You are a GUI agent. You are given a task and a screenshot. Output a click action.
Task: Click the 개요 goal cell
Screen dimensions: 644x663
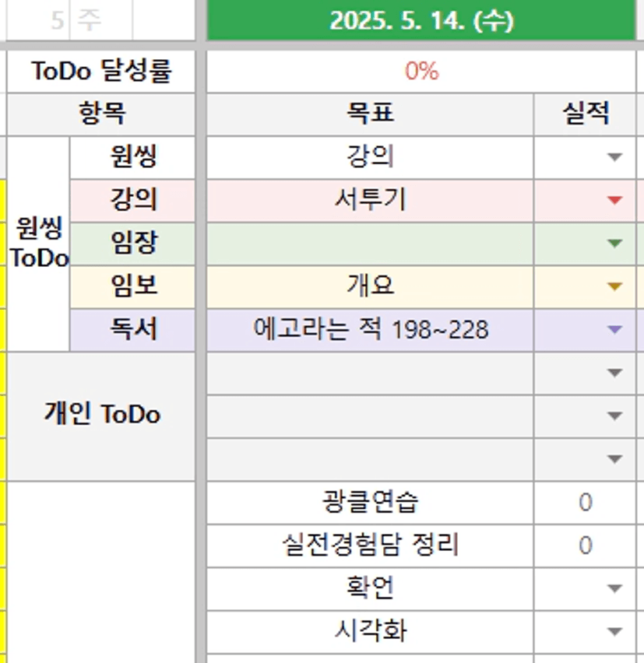pyautogui.click(x=370, y=286)
